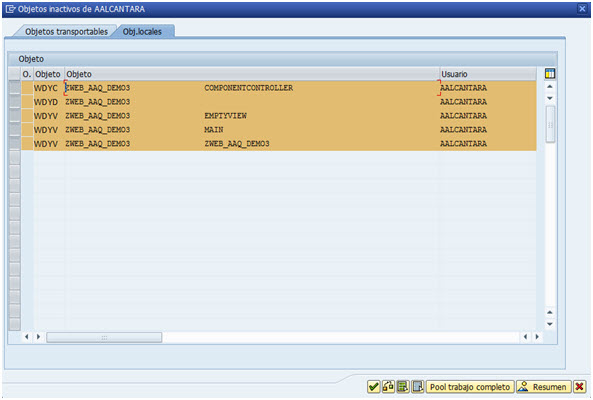The height and width of the screenshot is (400, 593).
Task: Click the upper scroll-up arrow of vertical scrollbar
Action: point(550,87)
